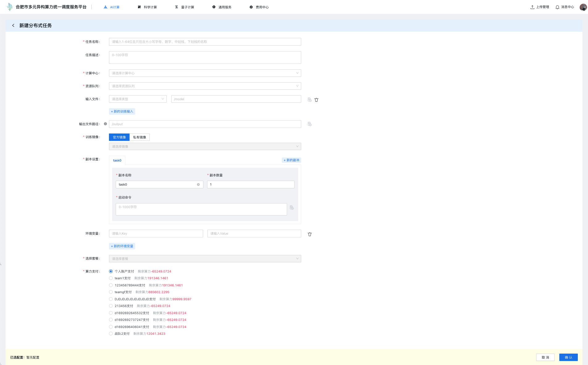Image resolution: width=588 pixels, height=365 pixels.
Task: Click into the 任务名称 input field
Action: click(x=205, y=42)
